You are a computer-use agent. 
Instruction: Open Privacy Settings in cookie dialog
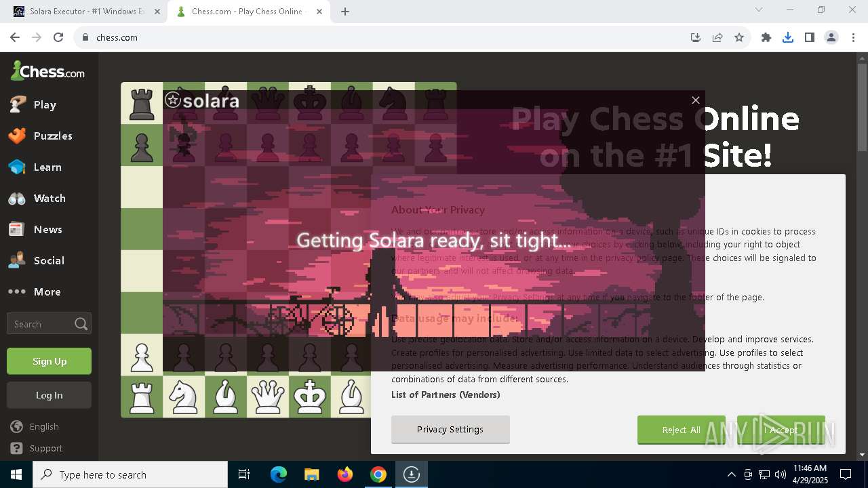click(x=450, y=429)
